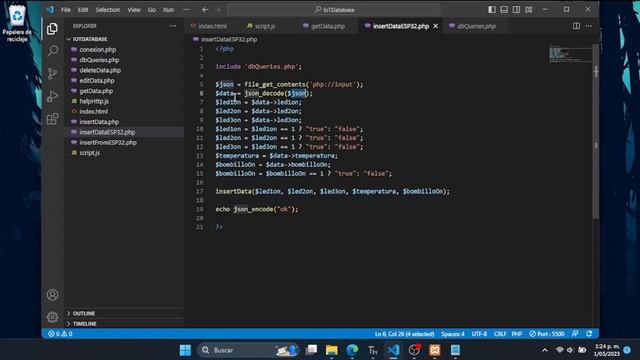Split the editor right
Screen dimensions: 640x360
click(576, 26)
